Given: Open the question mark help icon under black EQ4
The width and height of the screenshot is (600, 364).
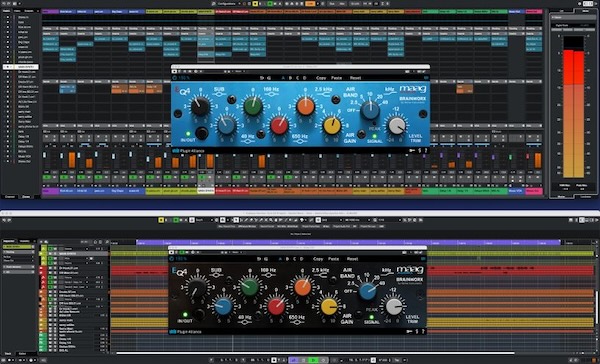Looking at the screenshot, I should click(422, 332).
